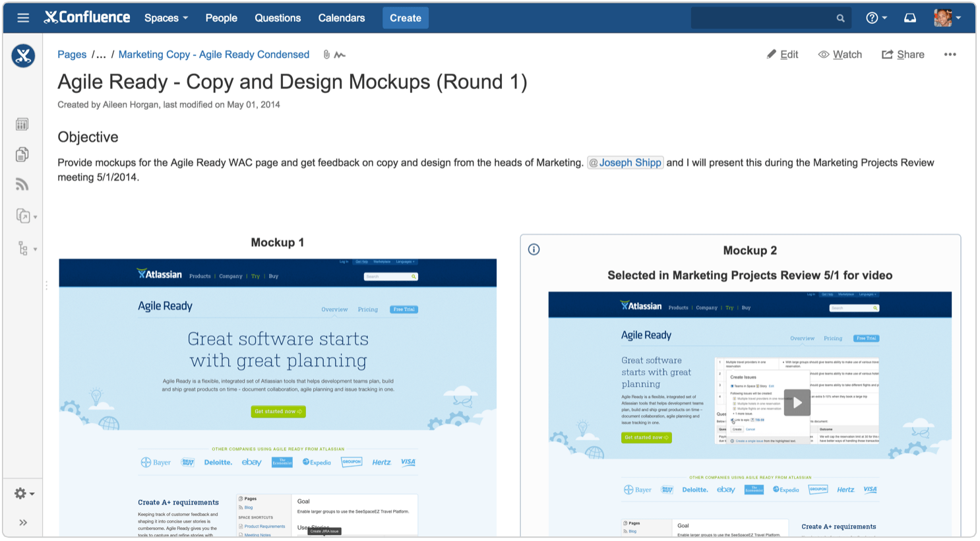This screenshot has height=541, width=980.
Task: Switch to the Questions menu item
Action: coord(278,18)
